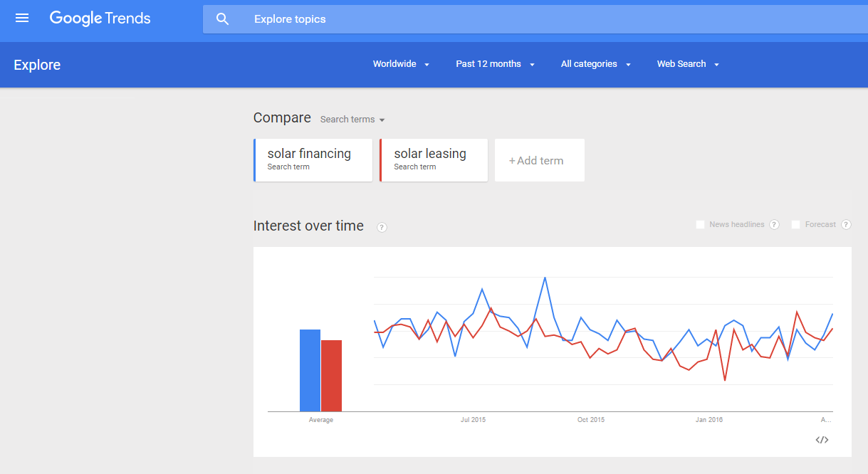Select the solar financing term card
The image size is (868, 474).
313,159
